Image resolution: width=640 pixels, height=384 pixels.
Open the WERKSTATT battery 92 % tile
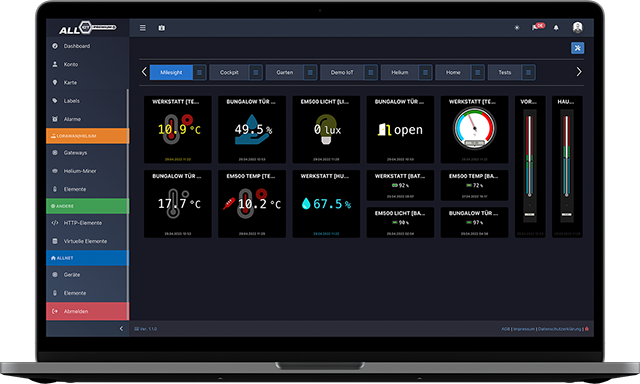400,185
